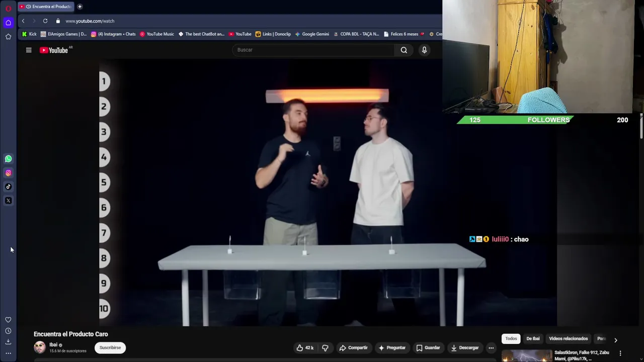This screenshot has height=362, width=644.
Task: Open a new browser tab
Action: [79, 7]
